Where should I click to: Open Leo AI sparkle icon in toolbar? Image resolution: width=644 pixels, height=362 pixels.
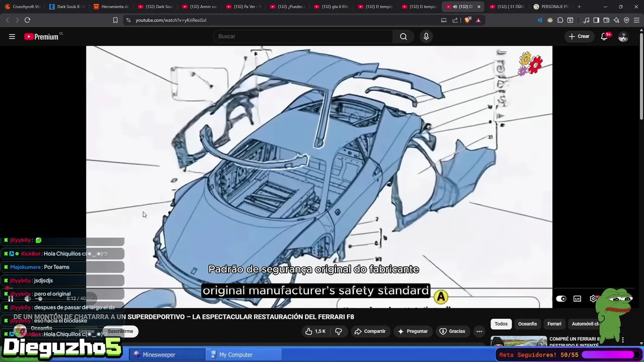(616, 20)
